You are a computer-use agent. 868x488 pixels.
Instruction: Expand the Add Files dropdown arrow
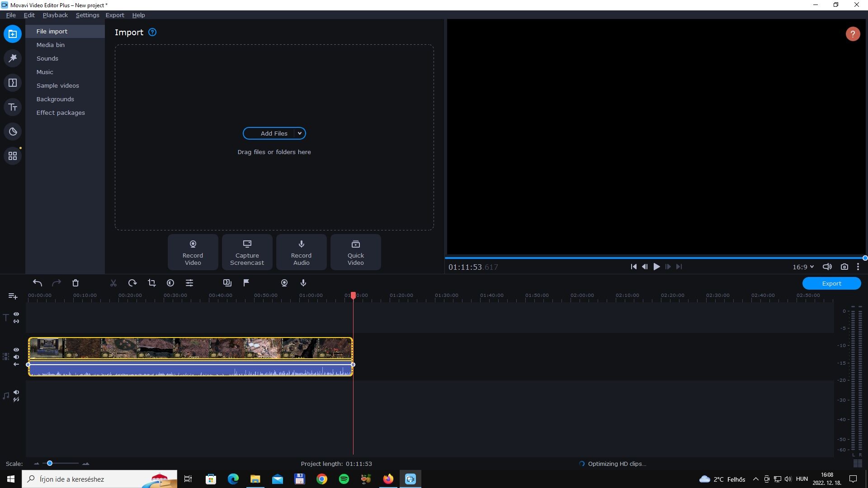point(299,133)
